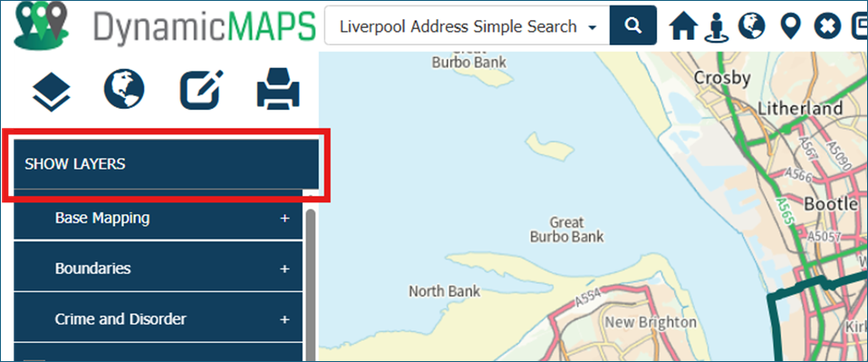This screenshot has width=868, height=362.
Task: Click the magnifier search button
Action: (x=632, y=25)
